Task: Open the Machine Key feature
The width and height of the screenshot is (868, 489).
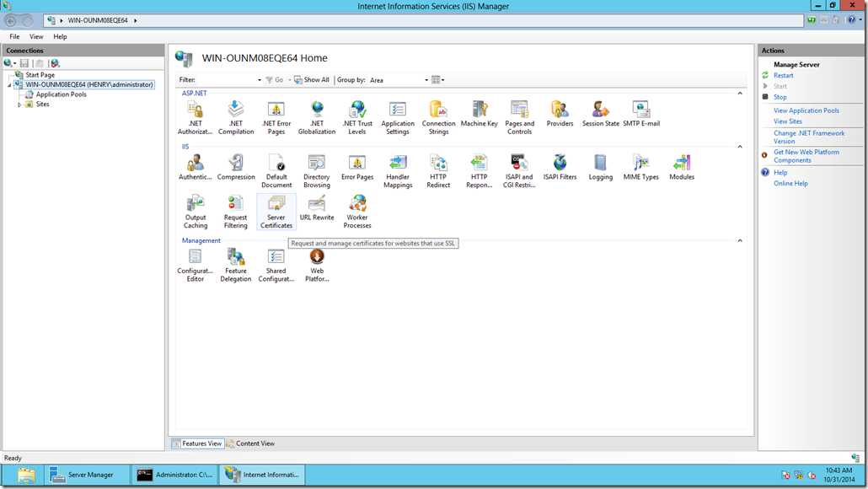Action: [x=479, y=114]
